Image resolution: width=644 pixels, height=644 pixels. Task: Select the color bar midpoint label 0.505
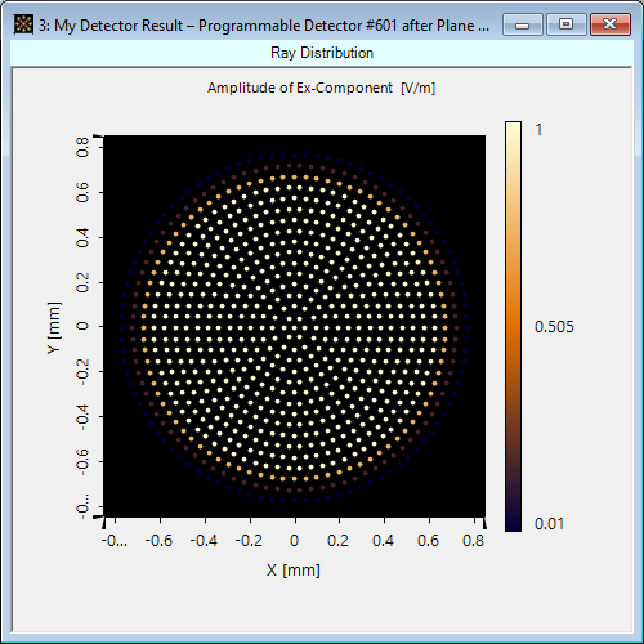click(554, 327)
